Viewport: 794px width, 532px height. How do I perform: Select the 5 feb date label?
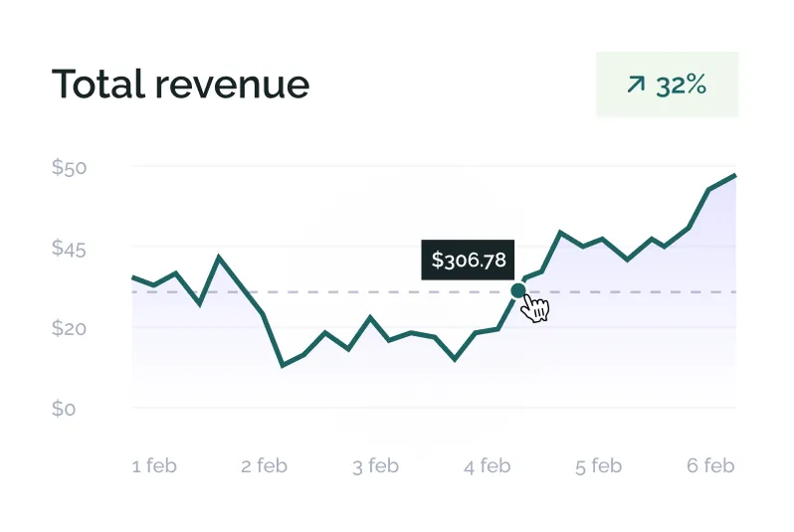coord(598,465)
